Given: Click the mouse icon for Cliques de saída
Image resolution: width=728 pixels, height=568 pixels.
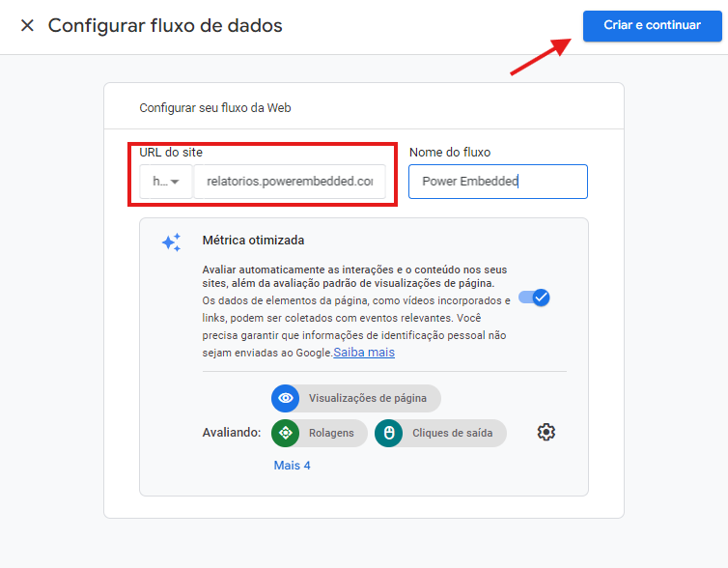Looking at the screenshot, I should (389, 433).
